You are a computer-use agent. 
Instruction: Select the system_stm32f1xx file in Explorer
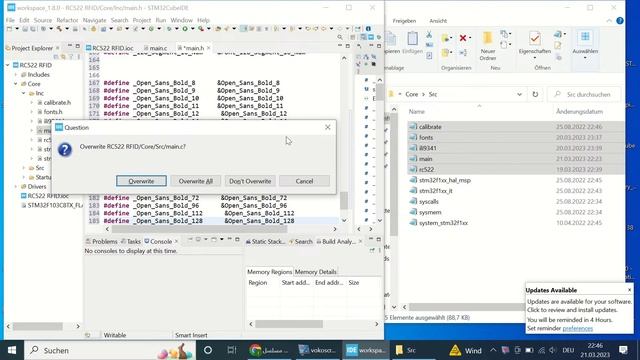coord(443,223)
